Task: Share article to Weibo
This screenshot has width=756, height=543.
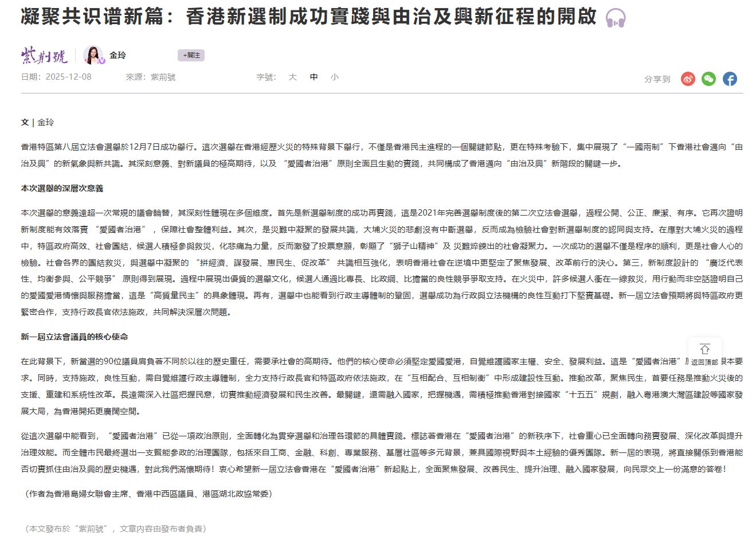Action: [688, 79]
